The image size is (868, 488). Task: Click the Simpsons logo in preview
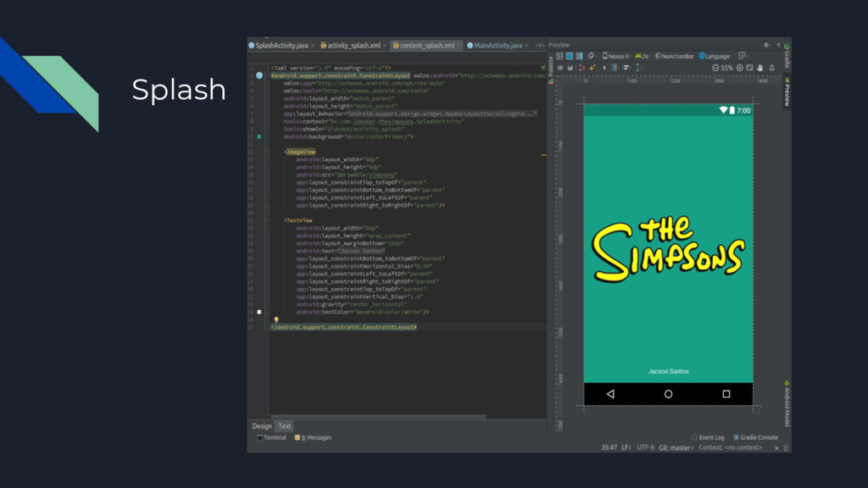click(x=668, y=248)
